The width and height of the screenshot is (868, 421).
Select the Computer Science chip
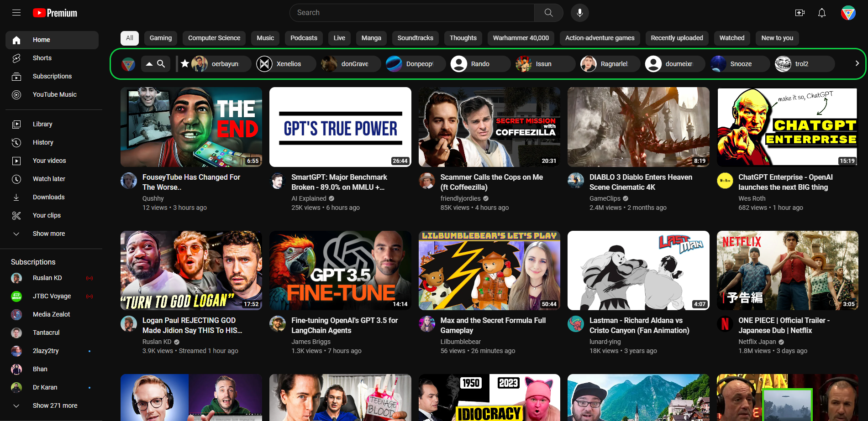click(x=214, y=38)
